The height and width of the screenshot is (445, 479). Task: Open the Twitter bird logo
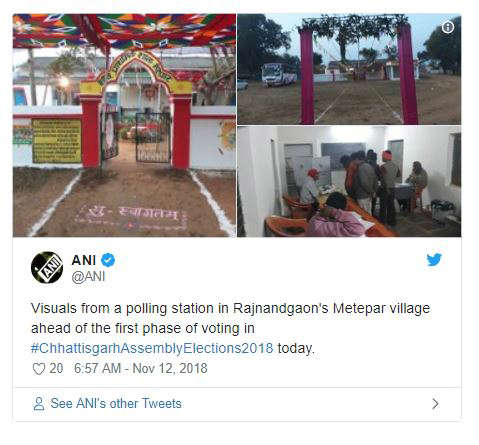point(434,260)
